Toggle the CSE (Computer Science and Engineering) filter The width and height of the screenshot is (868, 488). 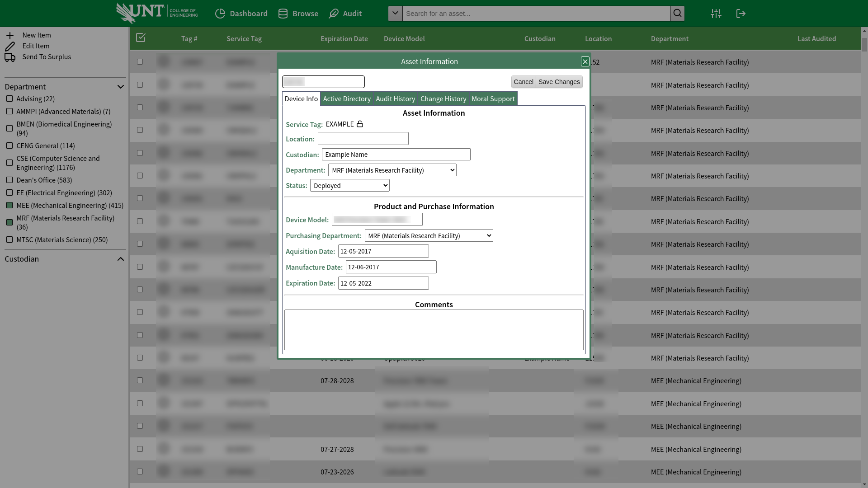tap(9, 163)
